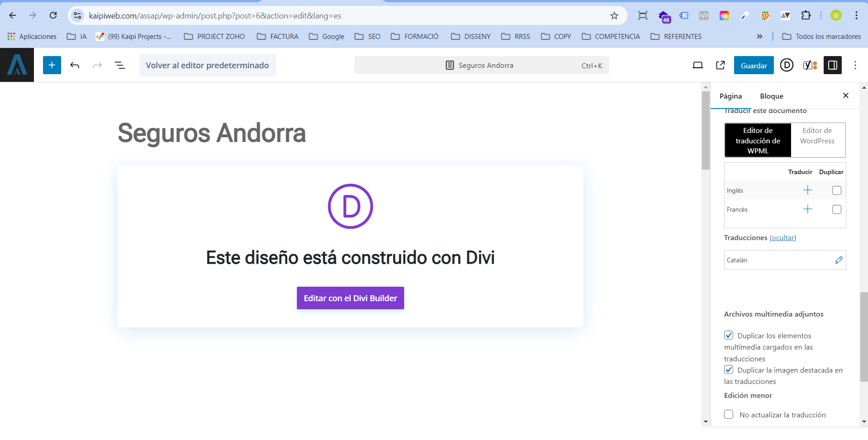The image size is (868, 440).
Task: Open the document overview list icon
Action: coord(120,65)
